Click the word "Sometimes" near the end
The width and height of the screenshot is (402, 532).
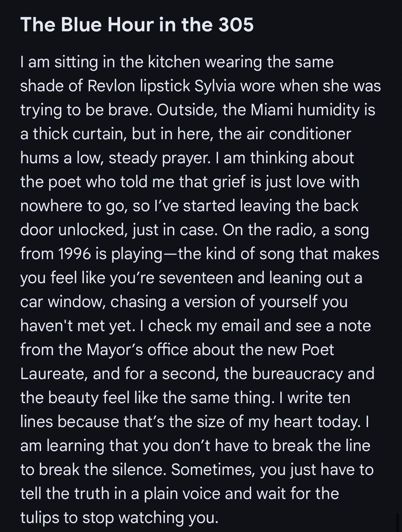[213, 470]
